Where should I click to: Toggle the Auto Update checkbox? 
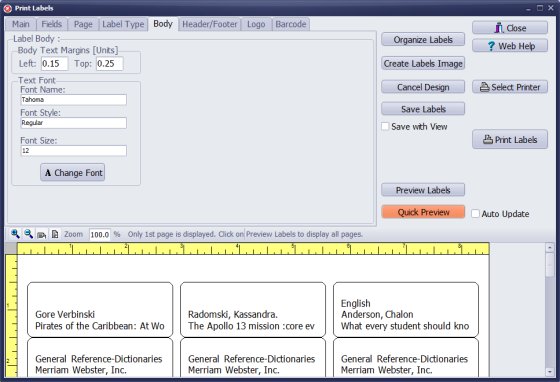coord(475,213)
